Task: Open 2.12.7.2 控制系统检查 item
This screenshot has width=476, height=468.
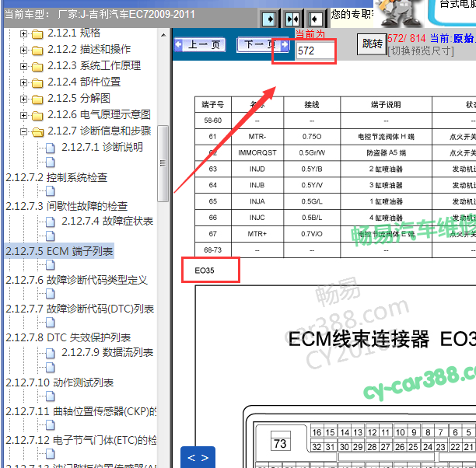Action: tap(57, 177)
